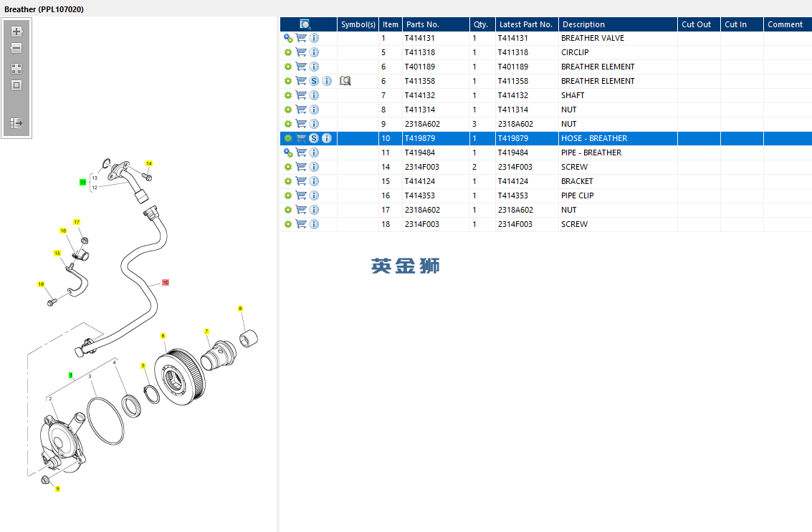Add T419484 breather pipe to cart
This screenshot has width=812, height=532.
[x=301, y=152]
